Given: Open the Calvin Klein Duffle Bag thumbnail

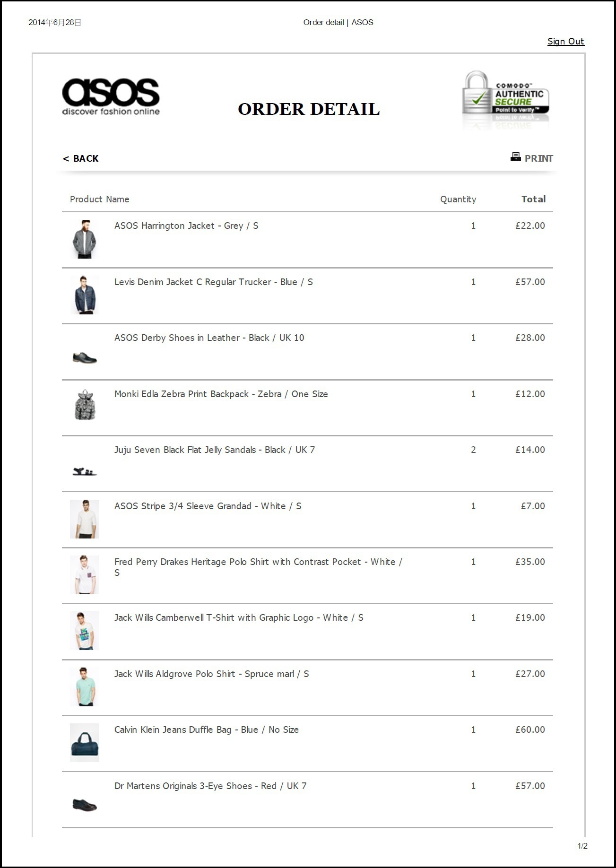Looking at the screenshot, I should coord(85,743).
